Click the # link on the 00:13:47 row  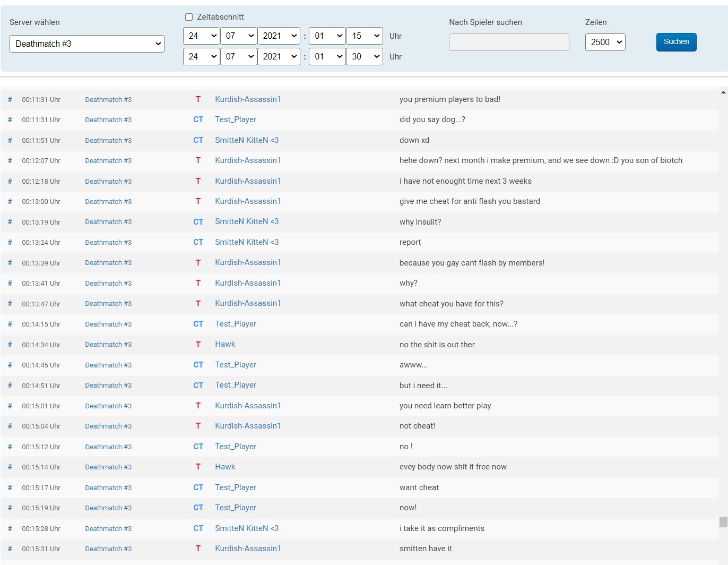pyautogui.click(x=10, y=304)
